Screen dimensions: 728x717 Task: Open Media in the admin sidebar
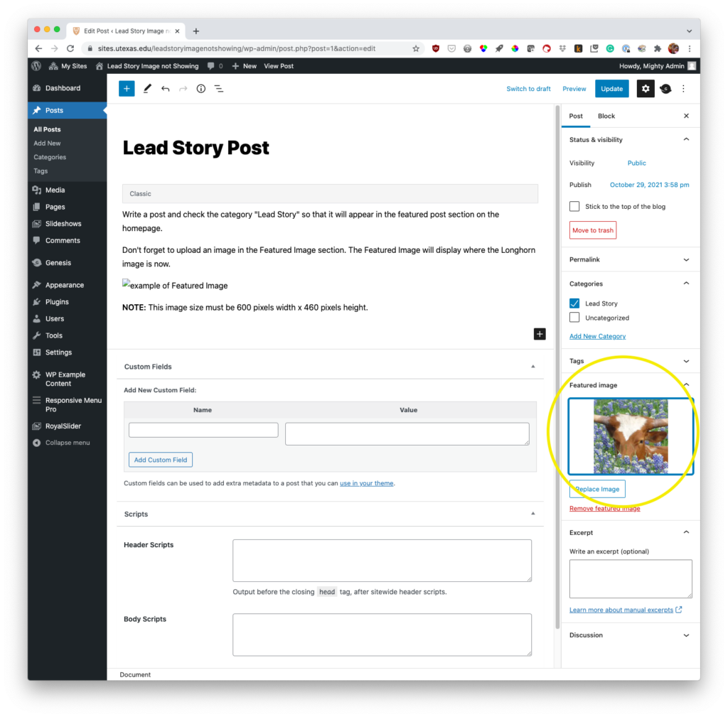click(x=55, y=190)
